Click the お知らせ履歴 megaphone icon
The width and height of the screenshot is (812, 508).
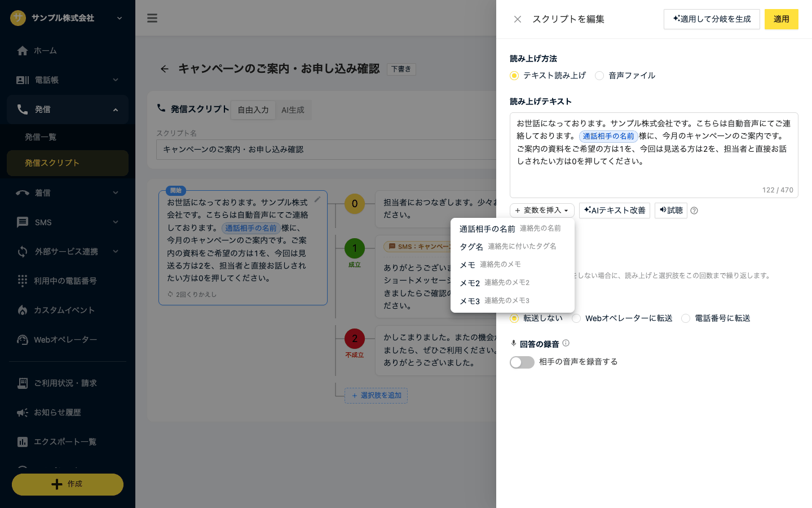pyautogui.click(x=23, y=413)
